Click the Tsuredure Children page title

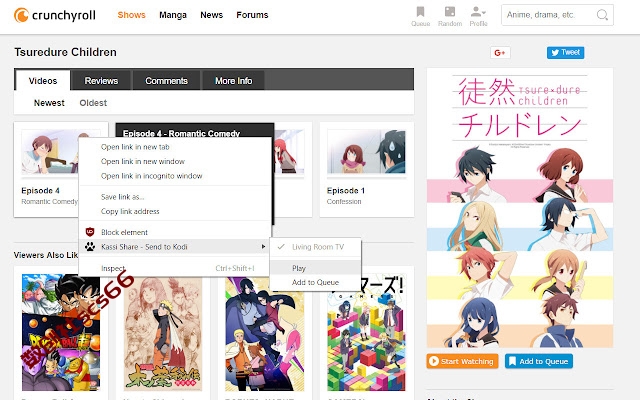pyautogui.click(x=65, y=52)
